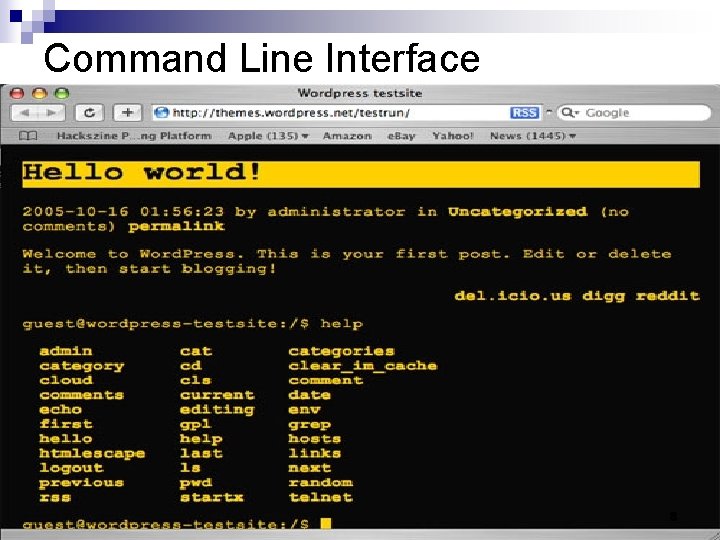The width and height of the screenshot is (720, 540).
Task: Click the categories command
Action: point(342,351)
